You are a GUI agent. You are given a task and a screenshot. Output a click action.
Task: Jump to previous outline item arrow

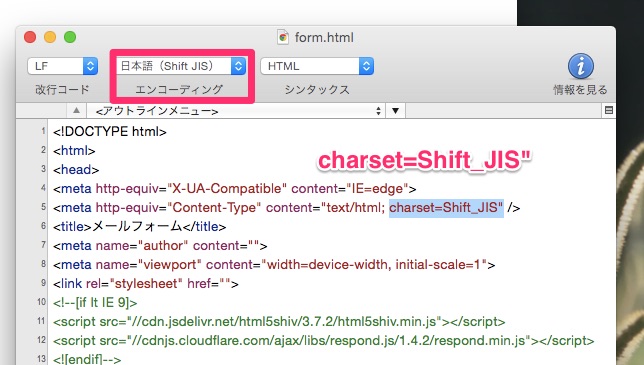76,110
